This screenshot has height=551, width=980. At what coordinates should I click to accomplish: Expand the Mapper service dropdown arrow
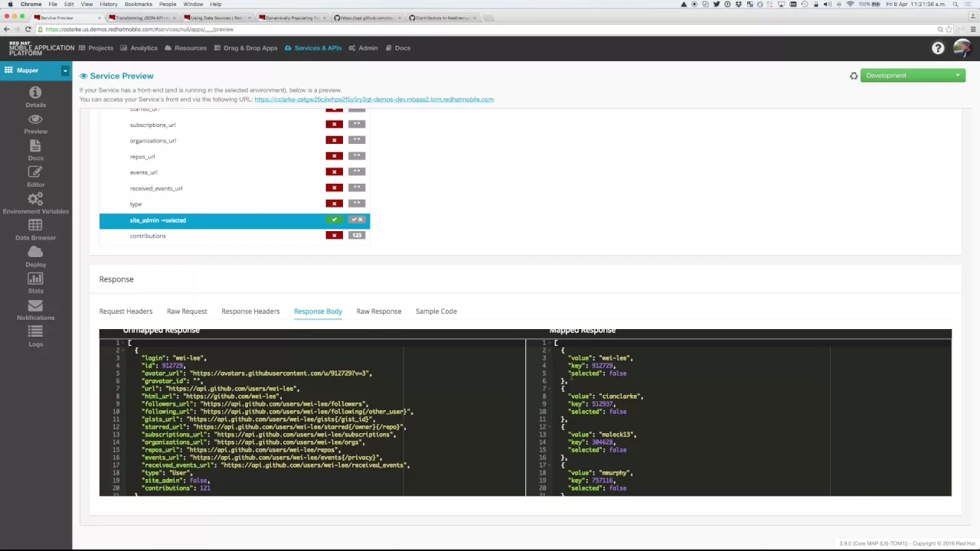pos(65,70)
